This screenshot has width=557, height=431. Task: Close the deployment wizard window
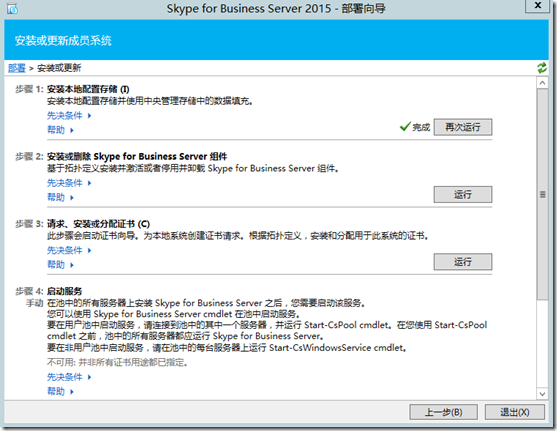tap(538, 5)
